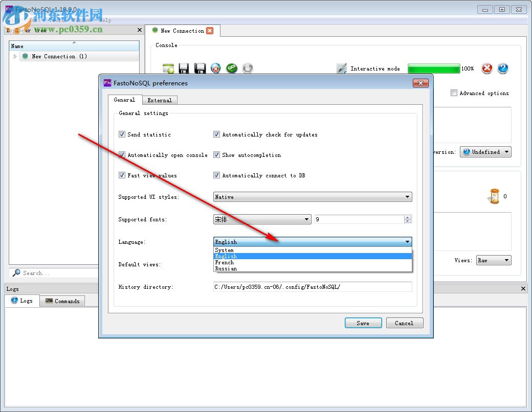Open the Supported fonts dropdown
The height and width of the screenshot is (412, 532).
262,219
